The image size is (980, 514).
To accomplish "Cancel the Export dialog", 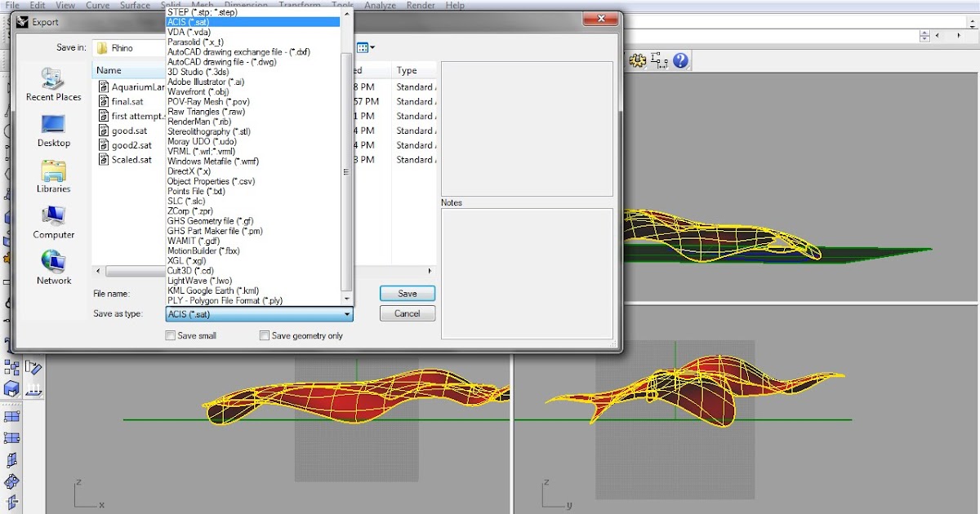I will pyautogui.click(x=407, y=312).
